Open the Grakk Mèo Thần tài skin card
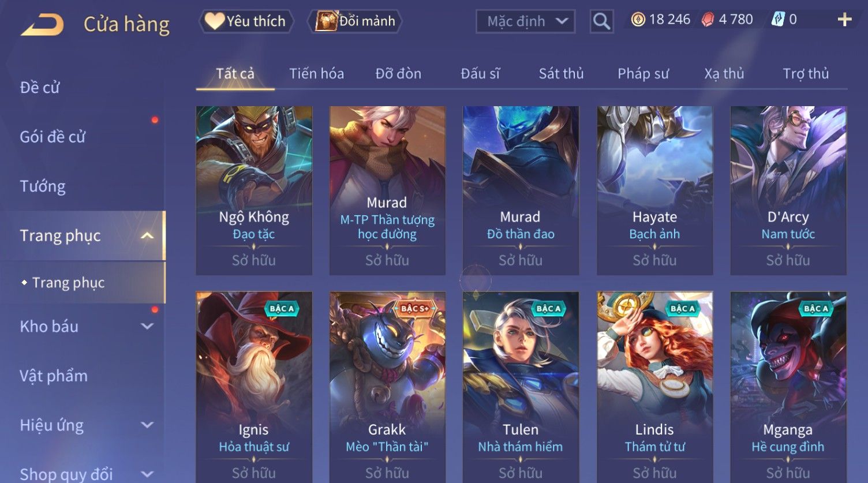 coord(387,387)
